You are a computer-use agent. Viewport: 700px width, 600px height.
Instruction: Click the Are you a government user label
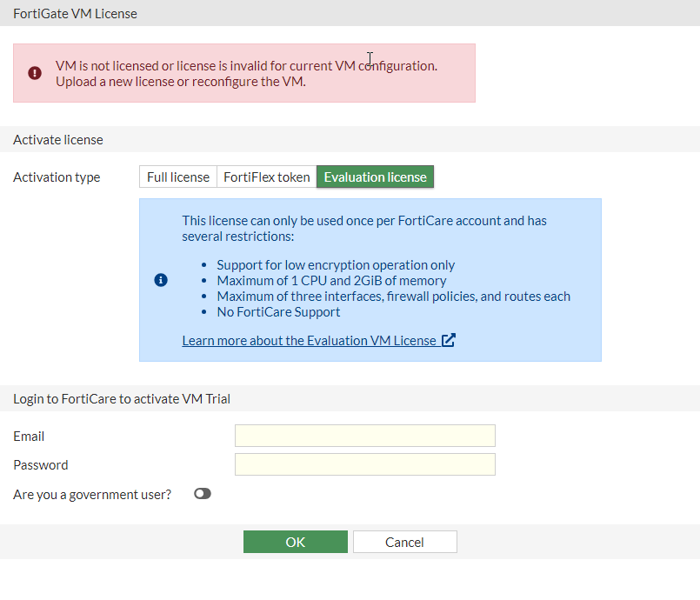tap(92, 495)
